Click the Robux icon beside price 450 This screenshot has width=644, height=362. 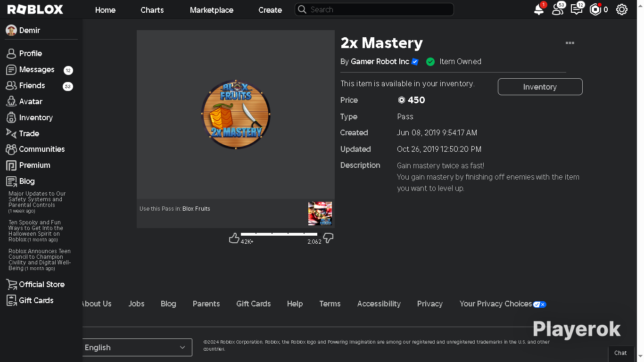(402, 100)
